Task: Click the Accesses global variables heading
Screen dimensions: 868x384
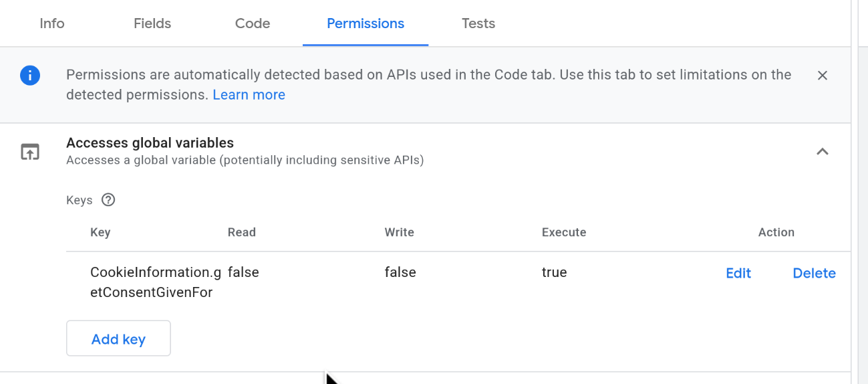Action: 150,142
